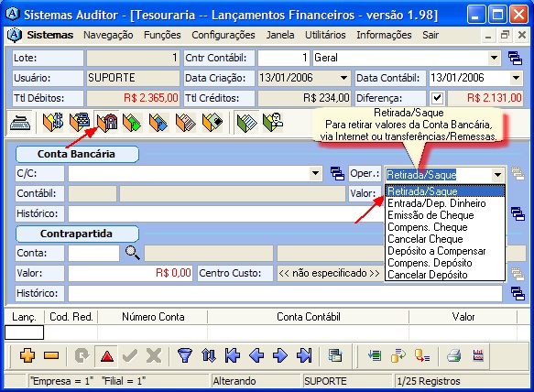The height and width of the screenshot is (392, 534).
Task: Open the Utilitários menu
Action: tap(325, 35)
